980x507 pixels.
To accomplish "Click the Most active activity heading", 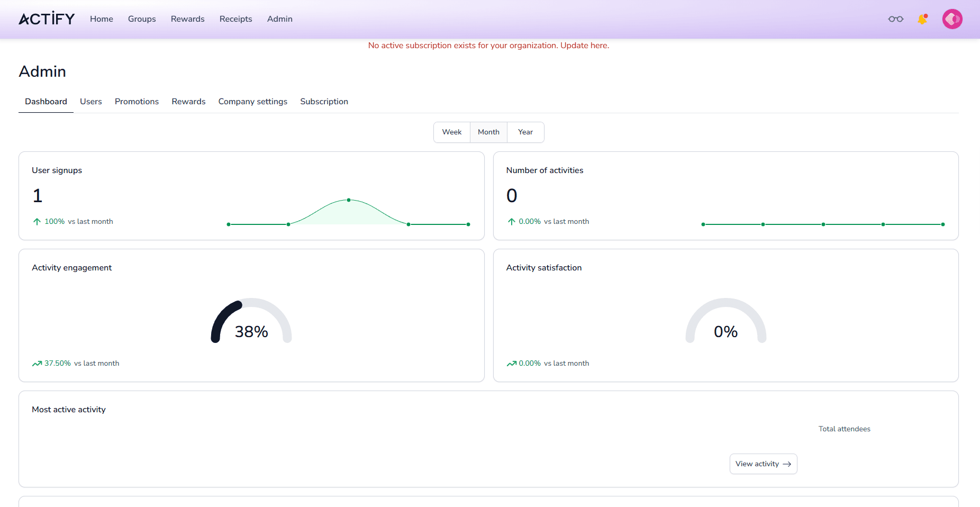I will pos(69,410).
